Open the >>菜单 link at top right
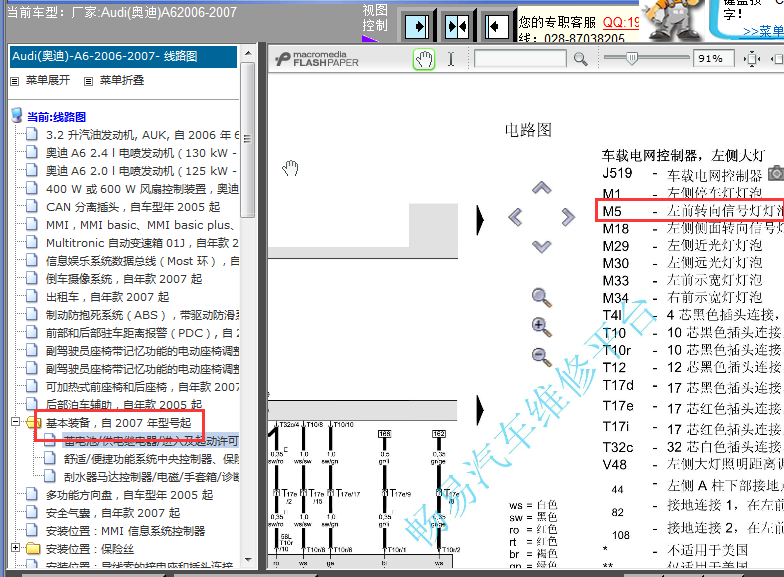The height and width of the screenshot is (577, 784). [763, 31]
